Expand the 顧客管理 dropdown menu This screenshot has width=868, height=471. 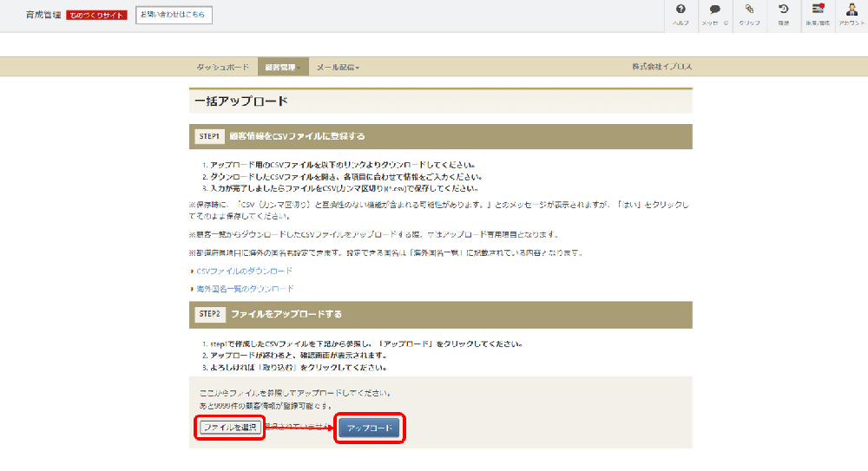point(283,67)
